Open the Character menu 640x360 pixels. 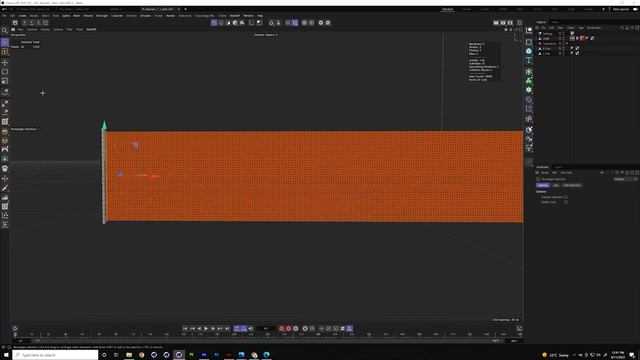(x=117, y=16)
